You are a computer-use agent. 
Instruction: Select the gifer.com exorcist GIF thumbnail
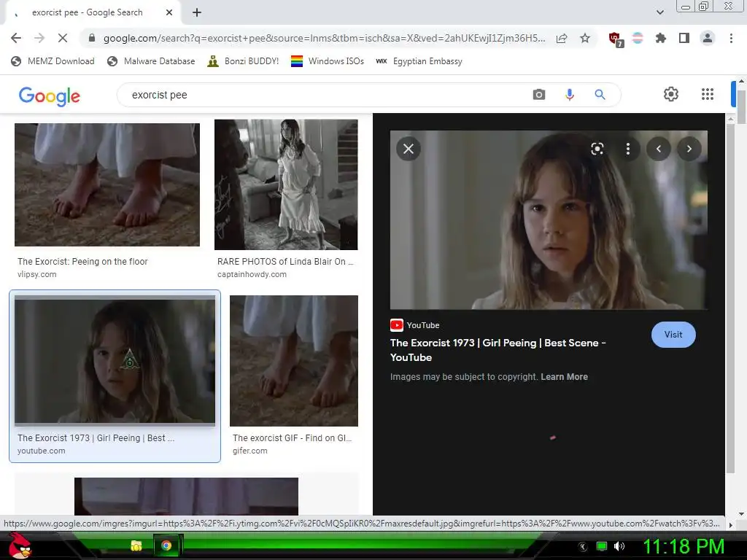294,360
